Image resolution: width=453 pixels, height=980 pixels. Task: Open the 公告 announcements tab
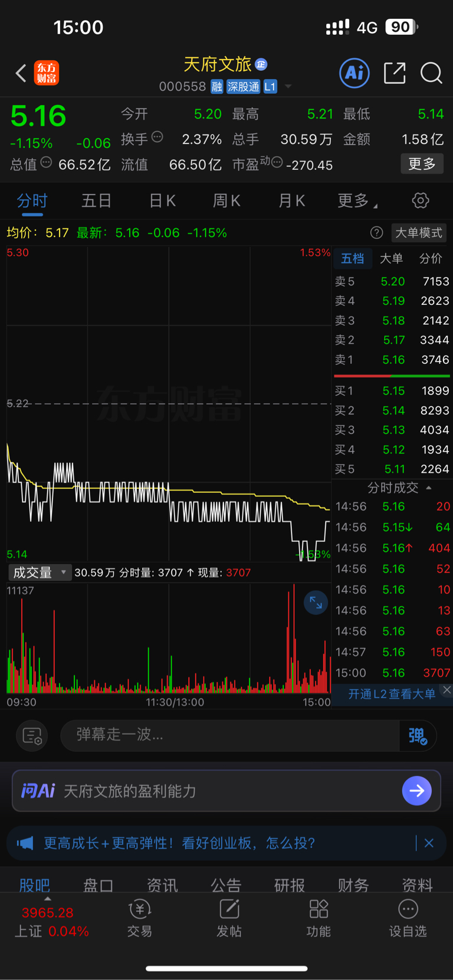(x=226, y=884)
